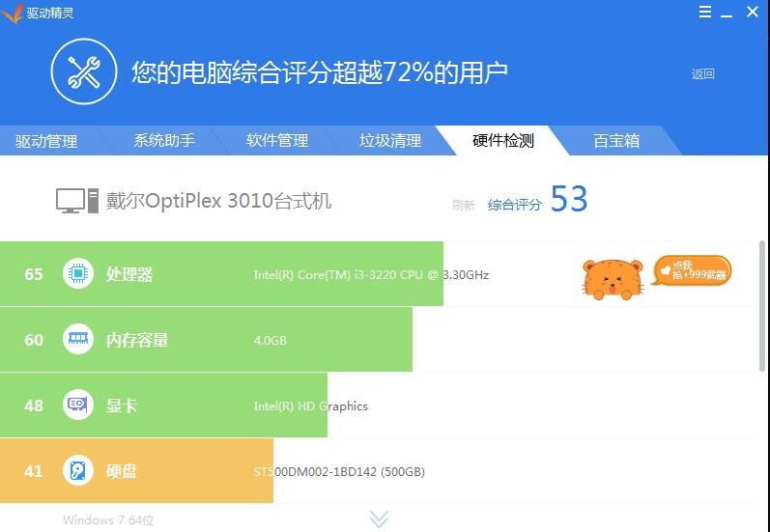Open the hamburger main menu
The image size is (770, 532).
tap(704, 12)
